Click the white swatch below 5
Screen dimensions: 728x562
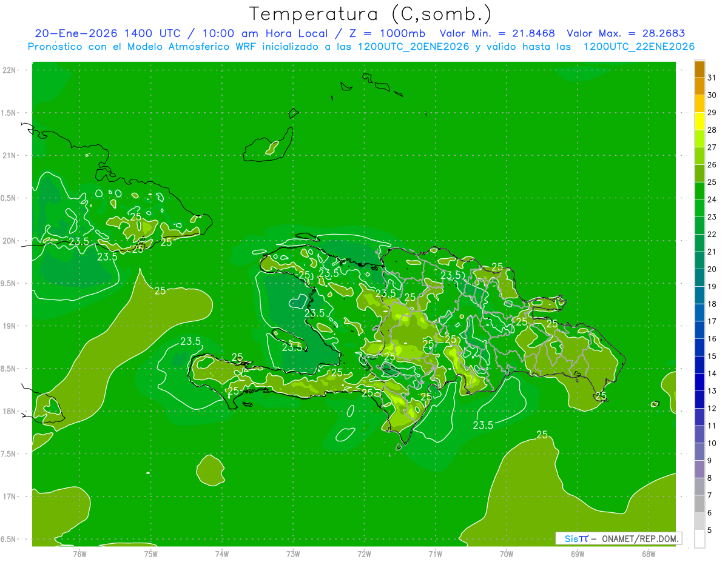point(699,538)
